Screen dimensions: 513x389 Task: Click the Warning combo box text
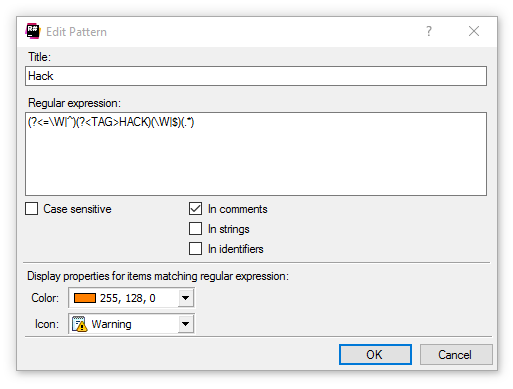111,324
